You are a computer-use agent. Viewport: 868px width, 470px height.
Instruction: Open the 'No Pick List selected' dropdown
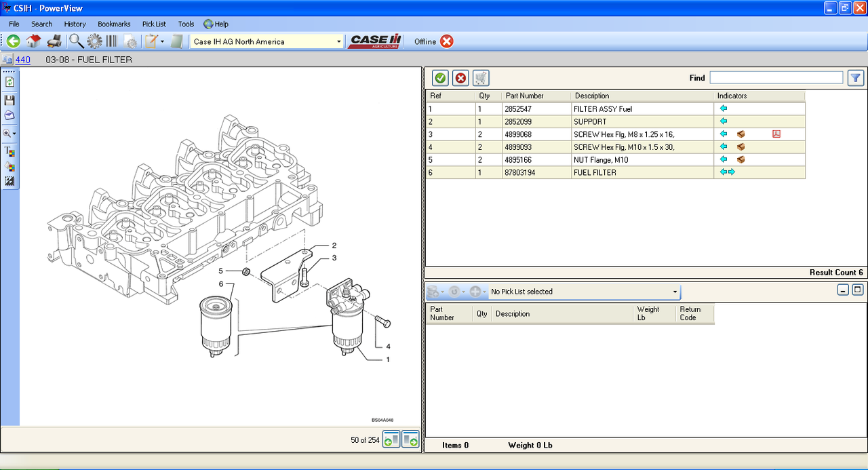584,292
